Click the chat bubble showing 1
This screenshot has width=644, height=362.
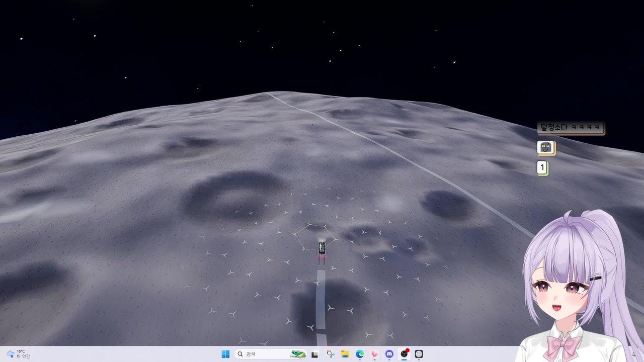pos(542,168)
